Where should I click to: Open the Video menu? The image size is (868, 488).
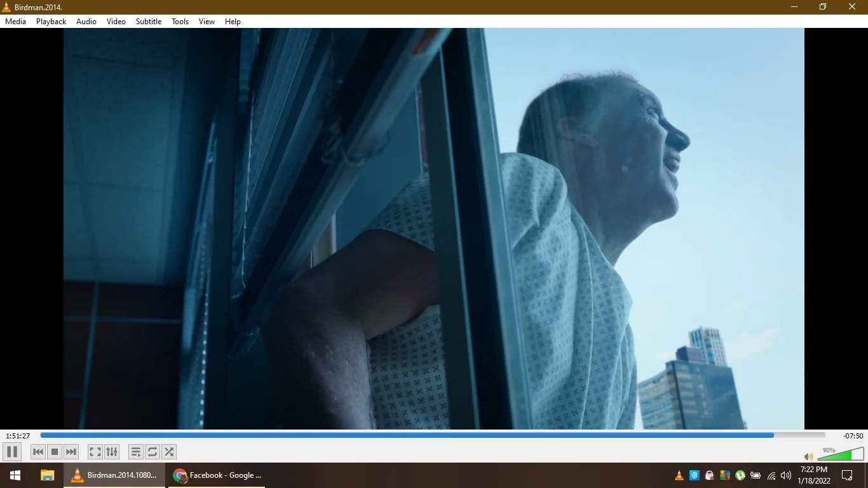(x=116, y=22)
